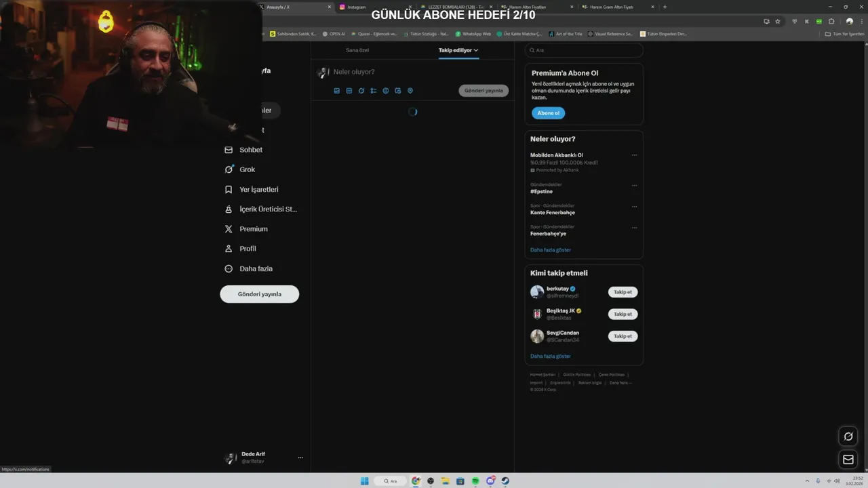Open OPEN AI bookmark
The height and width of the screenshot is (488, 868).
pyautogui.click(x=334, y=34)
